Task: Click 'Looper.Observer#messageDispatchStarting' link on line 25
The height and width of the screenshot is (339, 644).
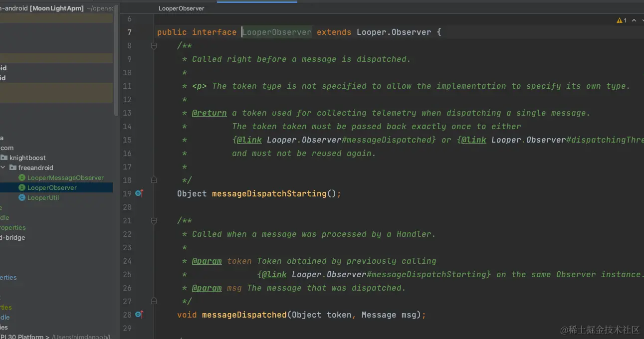Action: (389, 274)
